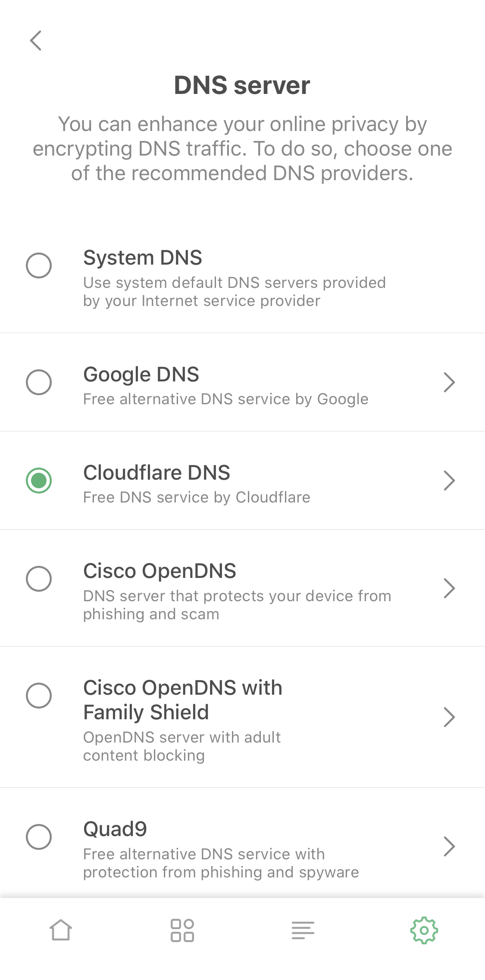Screen dimensions: 485x980
Task: Expand Google DNS details chevron
Action: 449,382
